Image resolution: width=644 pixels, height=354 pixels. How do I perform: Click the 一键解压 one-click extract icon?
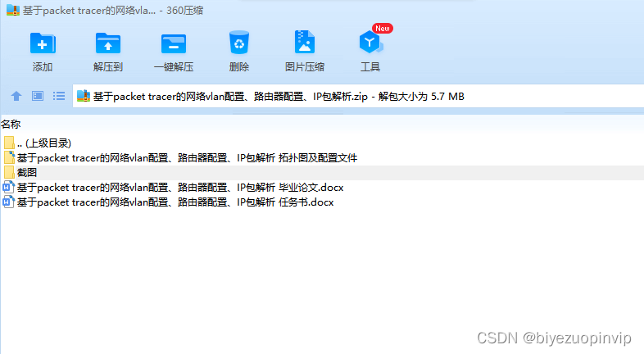tap(174, 43)
